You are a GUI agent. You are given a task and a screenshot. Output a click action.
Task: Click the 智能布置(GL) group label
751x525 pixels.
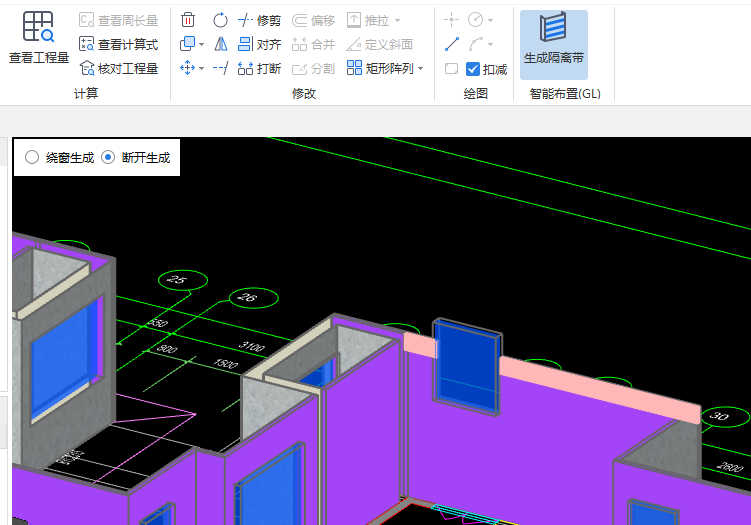point(565,93)
